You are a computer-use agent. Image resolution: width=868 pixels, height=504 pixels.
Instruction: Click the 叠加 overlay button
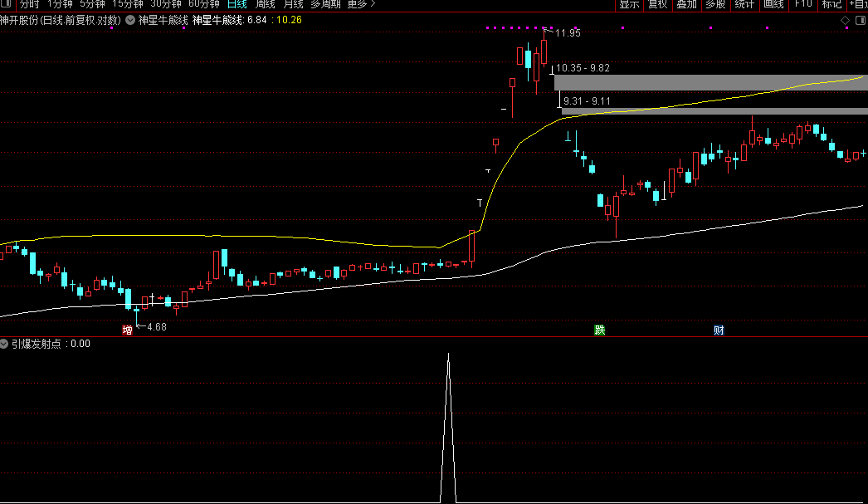click(x=687, y=4)
